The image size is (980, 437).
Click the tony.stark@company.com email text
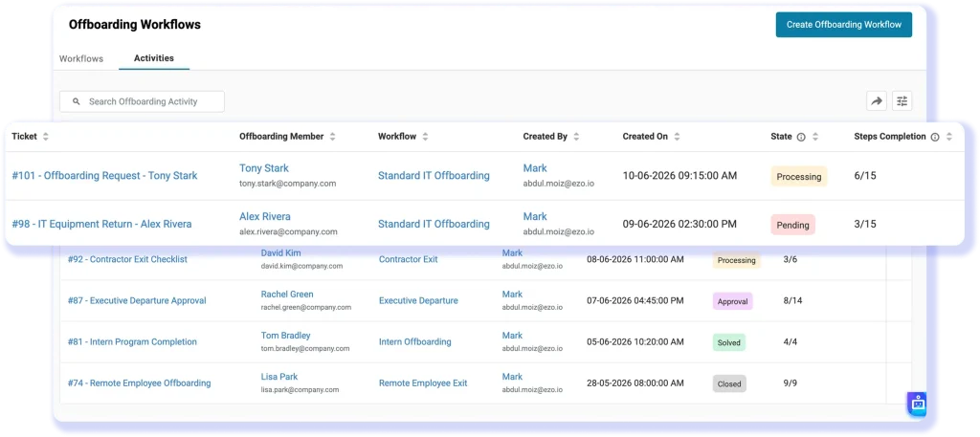[x=288, y=184]
